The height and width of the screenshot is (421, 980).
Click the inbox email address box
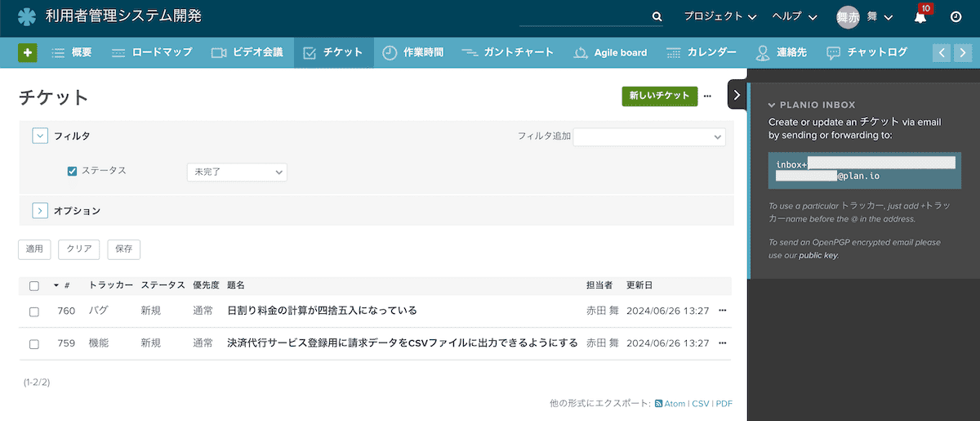(x=864, y=170)
